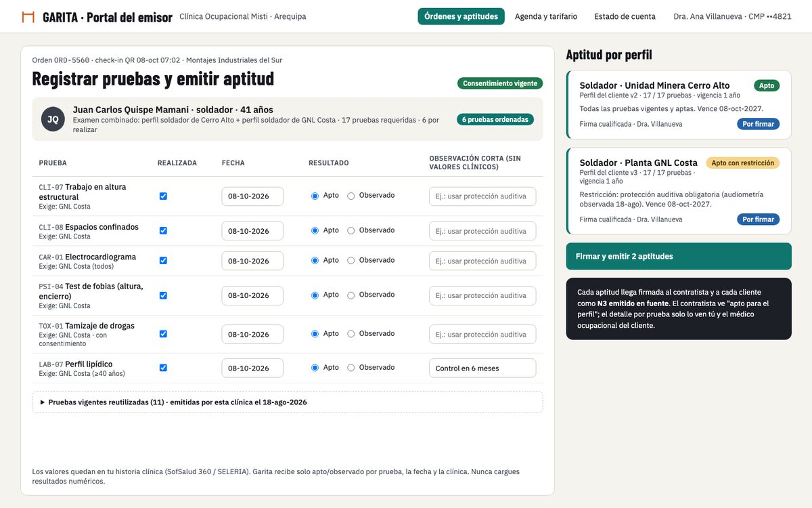Go to Agenda y tarifario

546,16
